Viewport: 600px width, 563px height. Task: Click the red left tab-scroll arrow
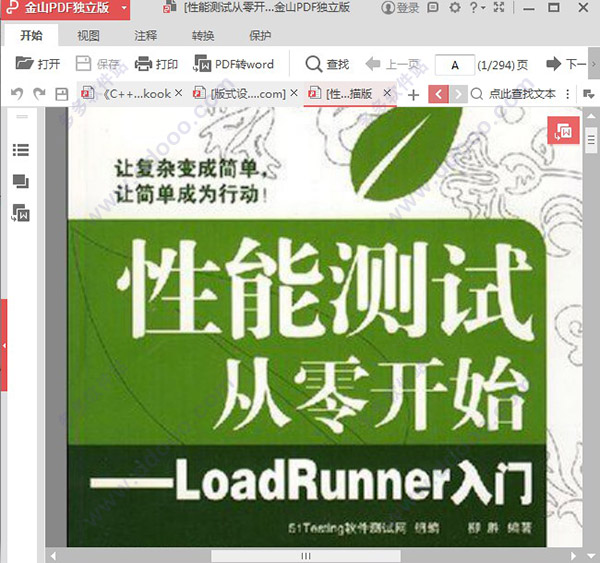(x=439, y=94)
